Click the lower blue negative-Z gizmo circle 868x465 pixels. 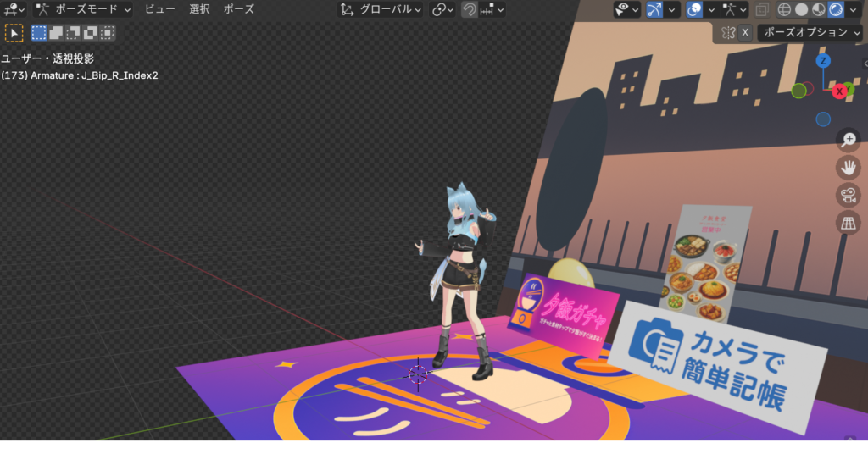[x=823, y=119]
